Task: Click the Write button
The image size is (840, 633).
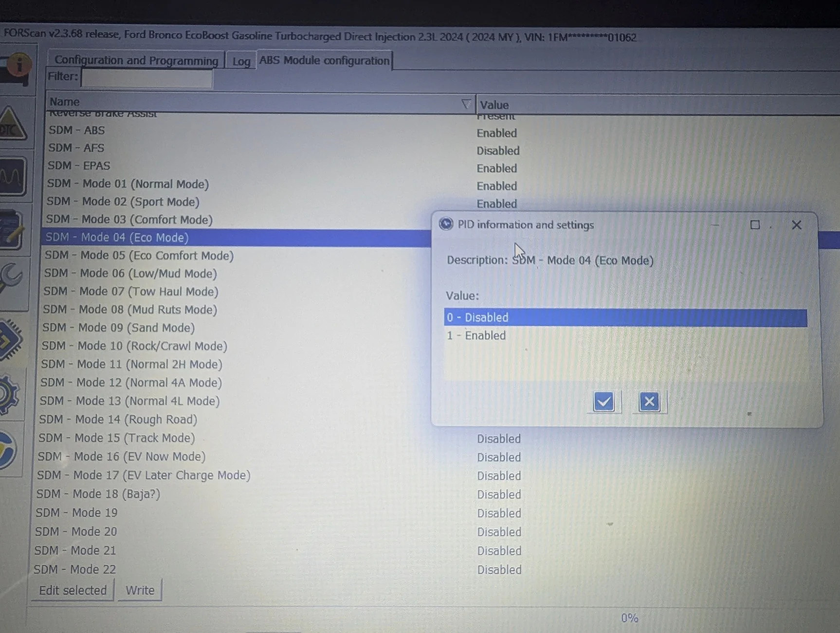Action: pyautogui.click(x=140, y=590)
